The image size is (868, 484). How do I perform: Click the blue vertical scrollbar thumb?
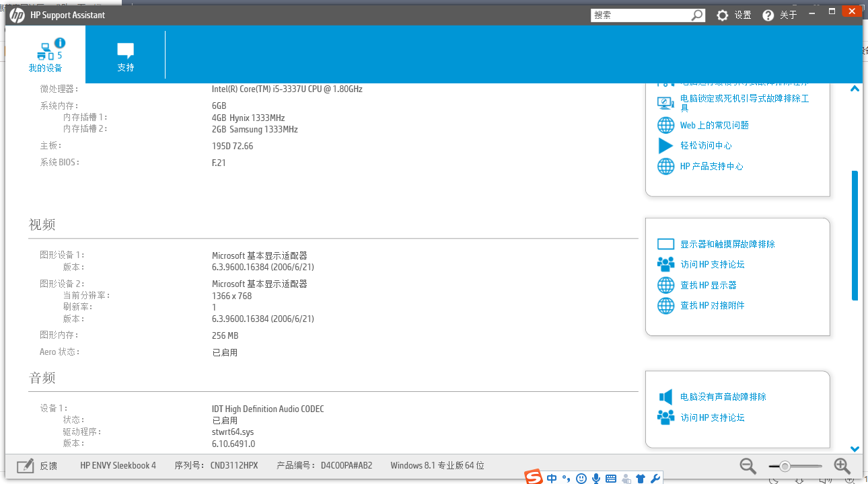(855, 235)
